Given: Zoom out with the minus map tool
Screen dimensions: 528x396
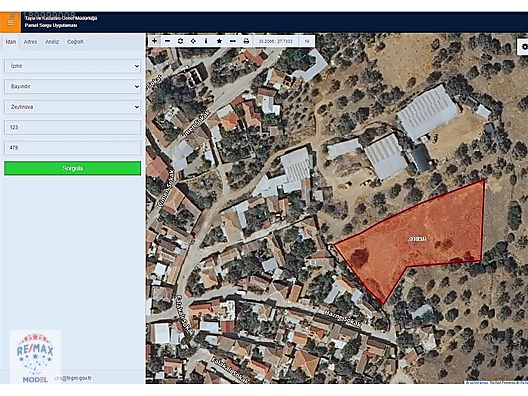Looking at the screenshot, I should click(x=167, y=41).
